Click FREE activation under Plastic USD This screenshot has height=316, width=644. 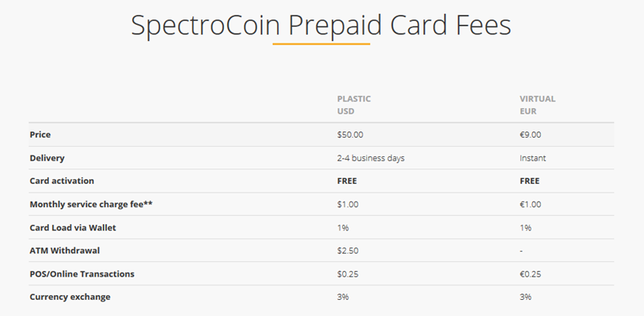(347, 181)
